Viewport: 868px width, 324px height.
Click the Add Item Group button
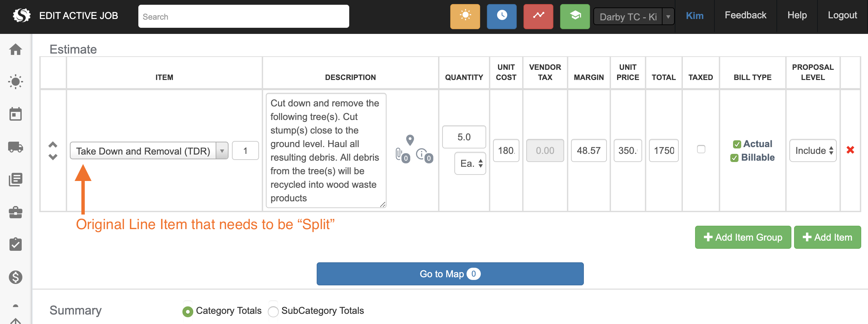[743, 237]
